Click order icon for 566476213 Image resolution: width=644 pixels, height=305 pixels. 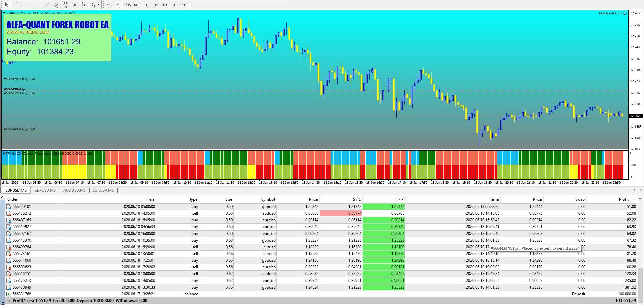pyautogui.click(x=9, y=281)
